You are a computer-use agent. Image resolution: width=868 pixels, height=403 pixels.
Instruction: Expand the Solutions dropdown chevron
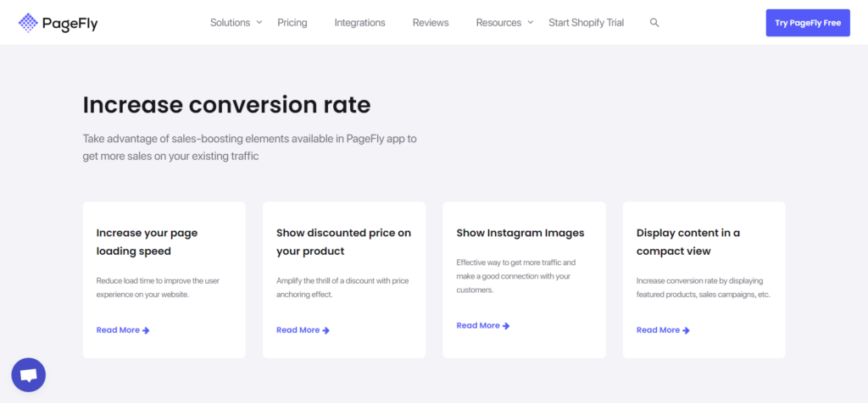point(259,23)
